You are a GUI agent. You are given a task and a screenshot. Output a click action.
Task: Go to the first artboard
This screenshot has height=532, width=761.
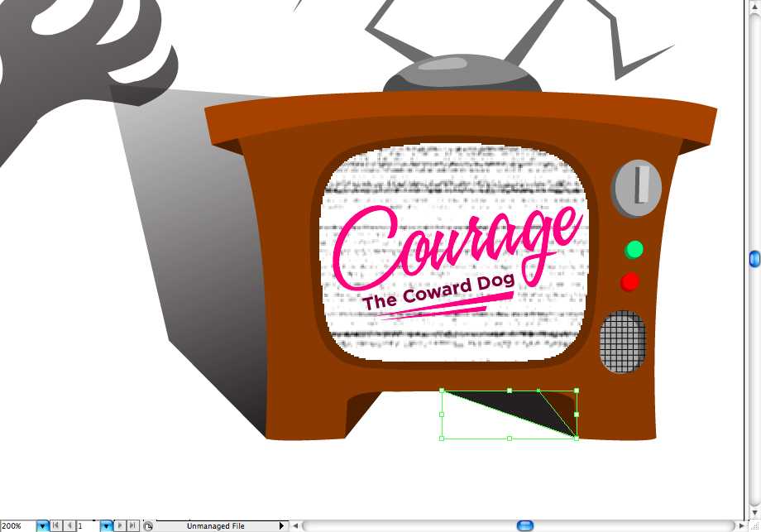(56, 525)
